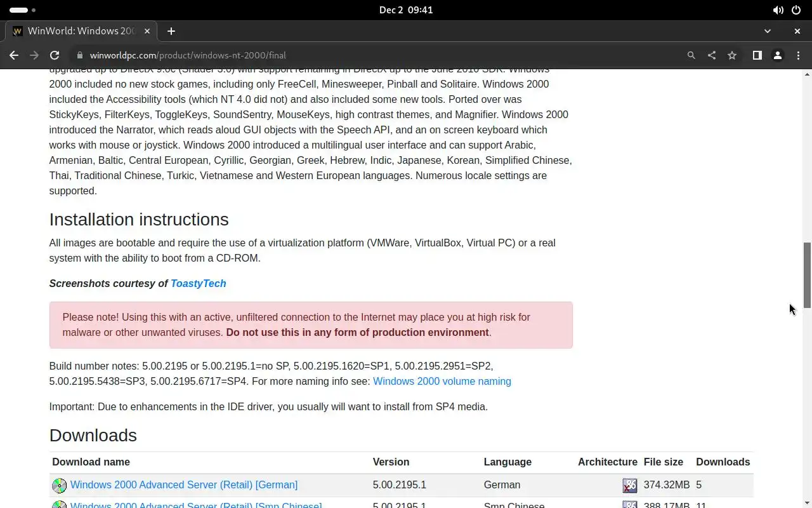Click the architecture icon in the German row
812x508 pixels.
(629, 486)
